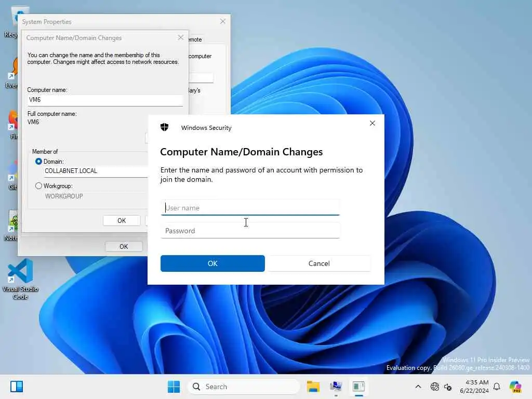Close the Computer Name/Domain Changes dialog

point(180,37)
